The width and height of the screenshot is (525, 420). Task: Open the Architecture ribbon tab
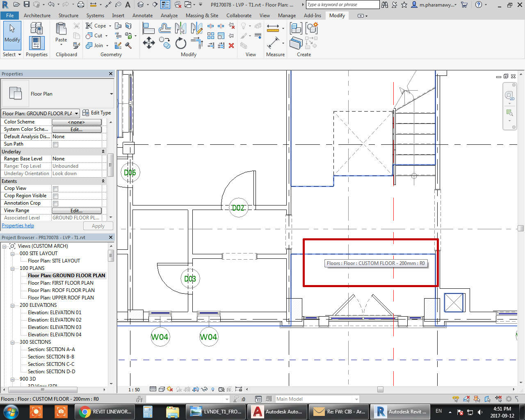click(37, 16)
